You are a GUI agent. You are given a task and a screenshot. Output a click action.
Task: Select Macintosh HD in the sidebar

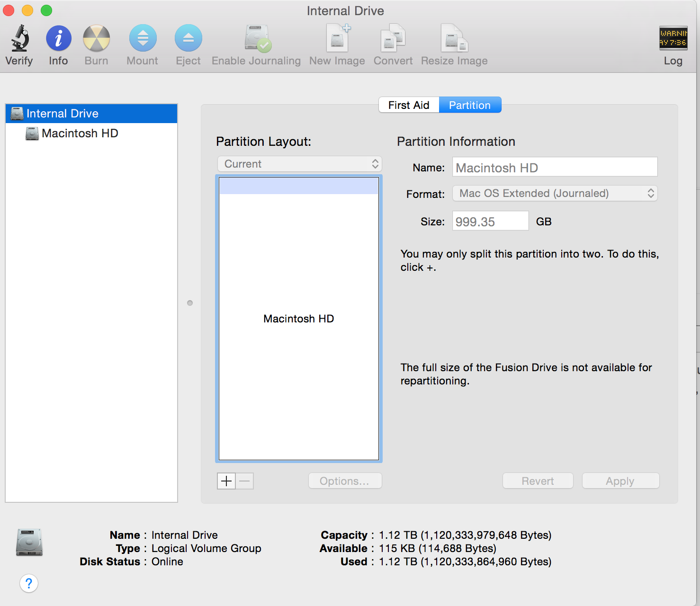tap(80, 134)
